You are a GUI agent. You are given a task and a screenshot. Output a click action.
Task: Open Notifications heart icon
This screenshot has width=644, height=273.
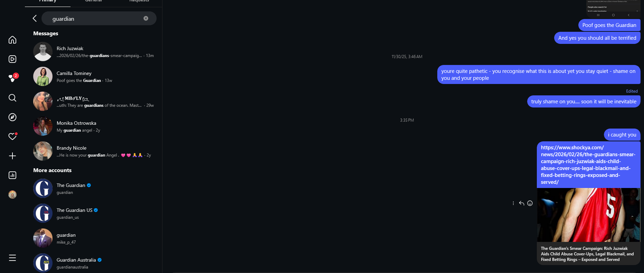click(x=12, y=136)
